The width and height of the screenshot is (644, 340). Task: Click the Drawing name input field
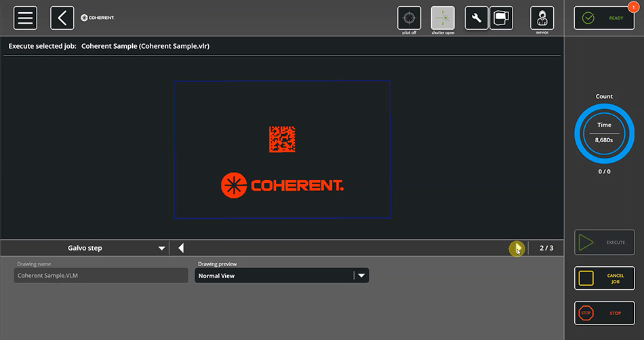(x=101, y=276)
